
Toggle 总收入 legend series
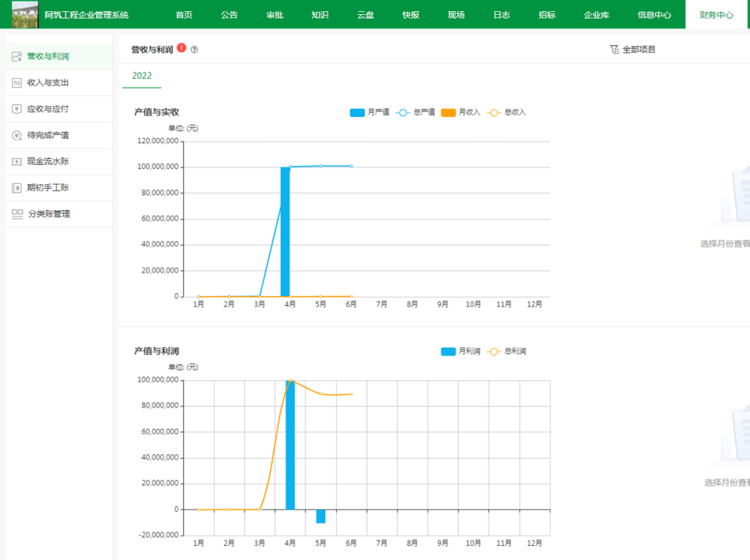coord(506,112)
